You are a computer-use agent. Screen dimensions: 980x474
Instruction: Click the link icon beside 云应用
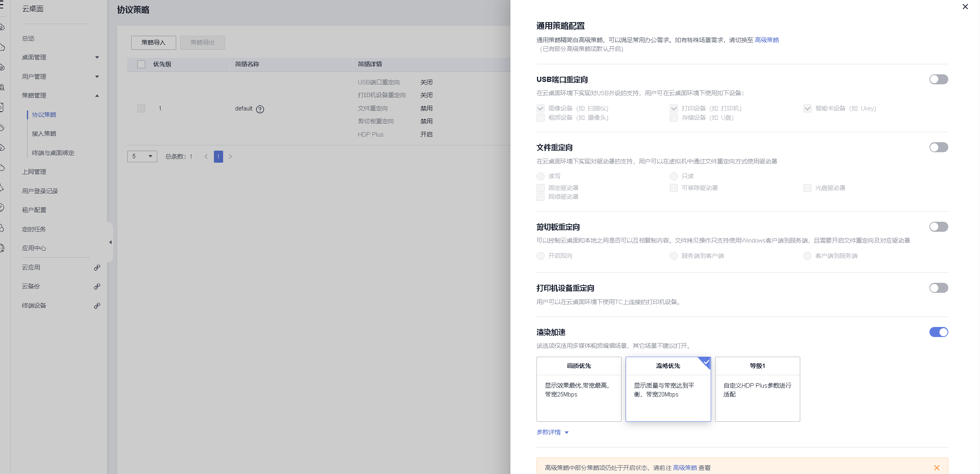[x=97, y=268]
